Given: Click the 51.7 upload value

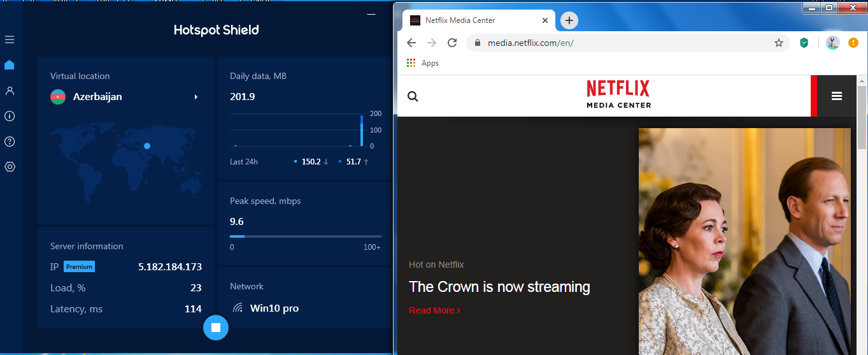Looking at the screenshot, I should 353,162.
